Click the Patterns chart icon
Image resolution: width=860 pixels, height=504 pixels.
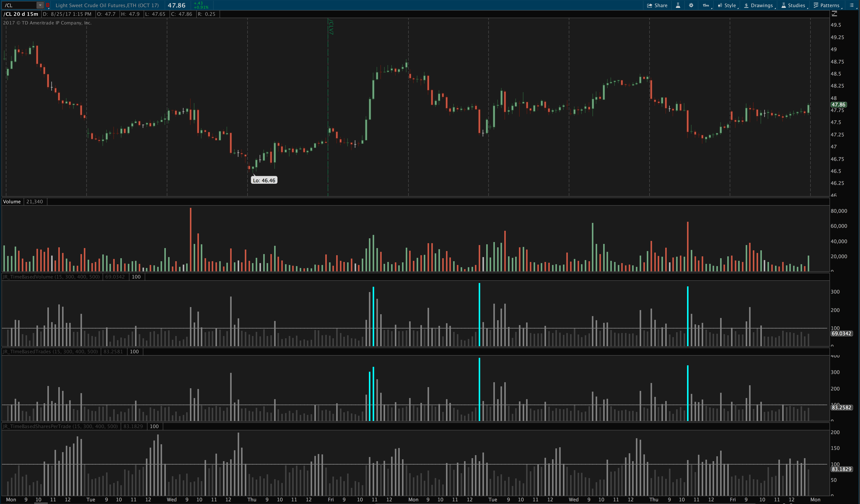point(816,5)
